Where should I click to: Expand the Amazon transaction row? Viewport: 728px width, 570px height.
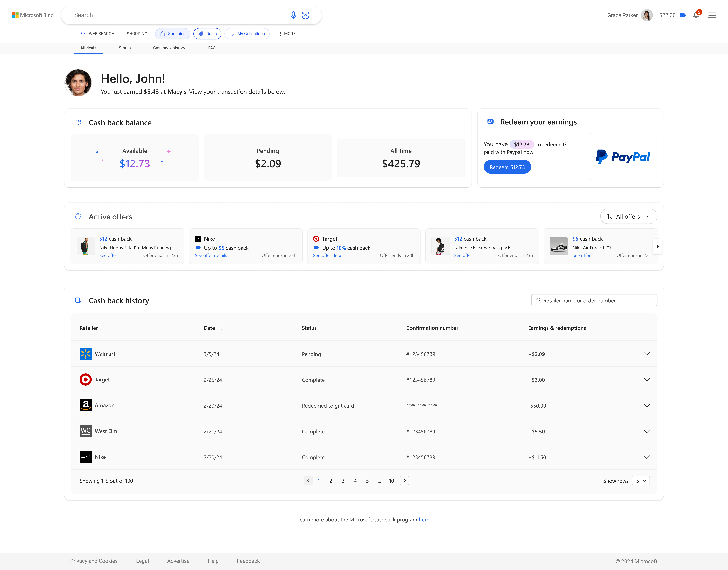[x=647, y=405]
